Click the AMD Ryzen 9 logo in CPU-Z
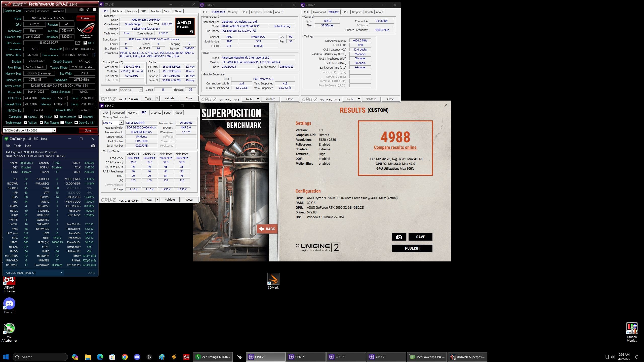This screenshot has width=644, height=362. pos(185,26)
